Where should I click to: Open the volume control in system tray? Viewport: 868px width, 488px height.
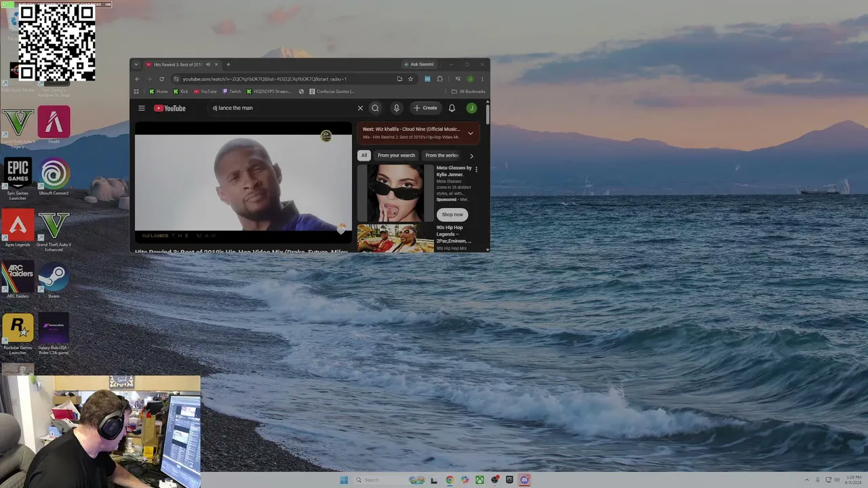click(x=837, y=480)
